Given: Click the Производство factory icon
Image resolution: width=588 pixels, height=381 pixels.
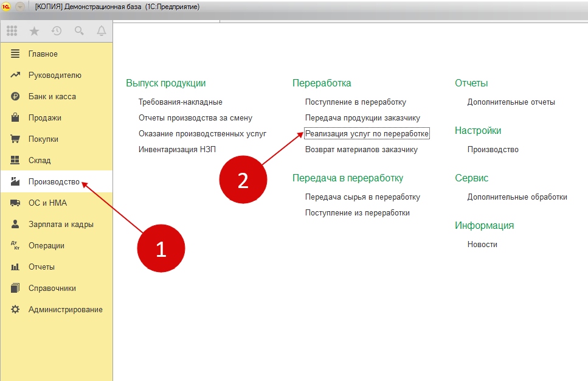Looking at the screenshot, I should [15, 182].
